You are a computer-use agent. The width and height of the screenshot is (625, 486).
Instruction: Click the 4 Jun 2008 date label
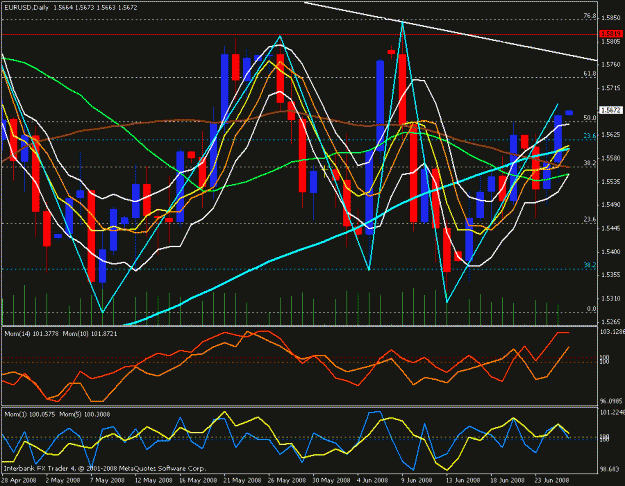pyautogui.click(x=372, y=480)
